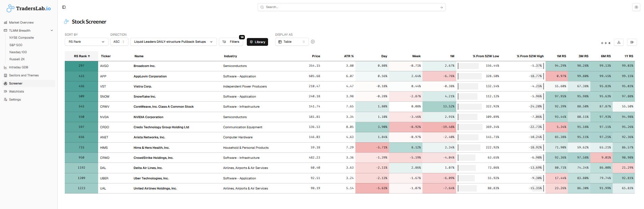Sort by the ATR % column header
The width and height of the screenshot is (644, 209).
(349, 56)
